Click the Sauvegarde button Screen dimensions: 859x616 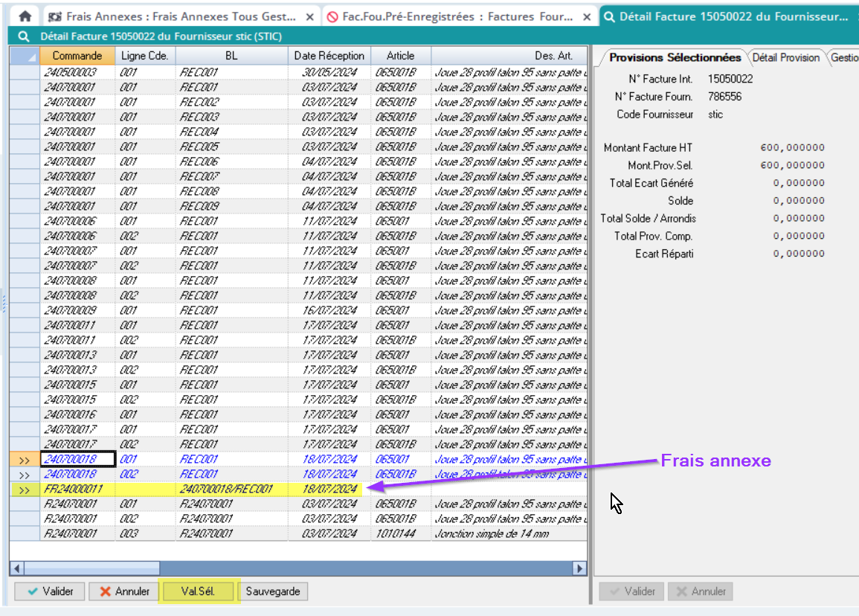(273, 591)
